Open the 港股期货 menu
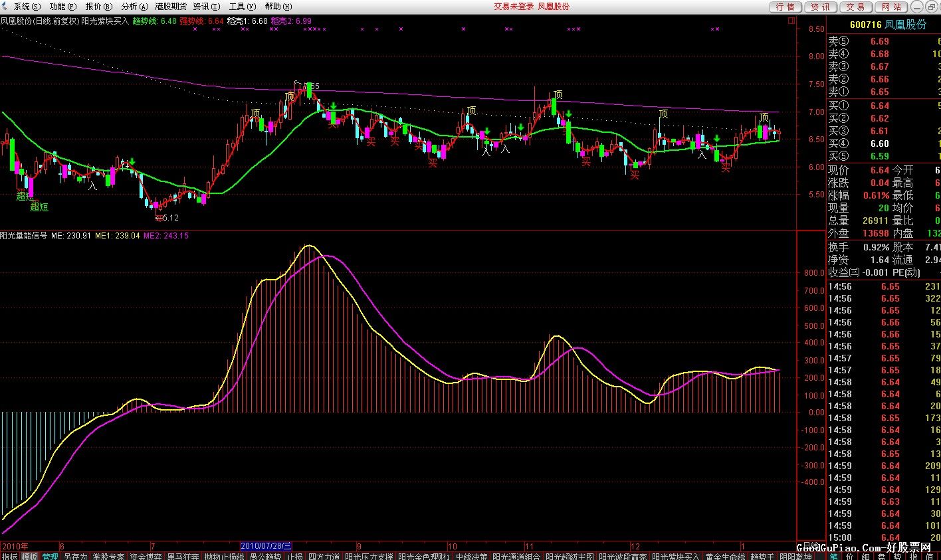 (171, 6)
